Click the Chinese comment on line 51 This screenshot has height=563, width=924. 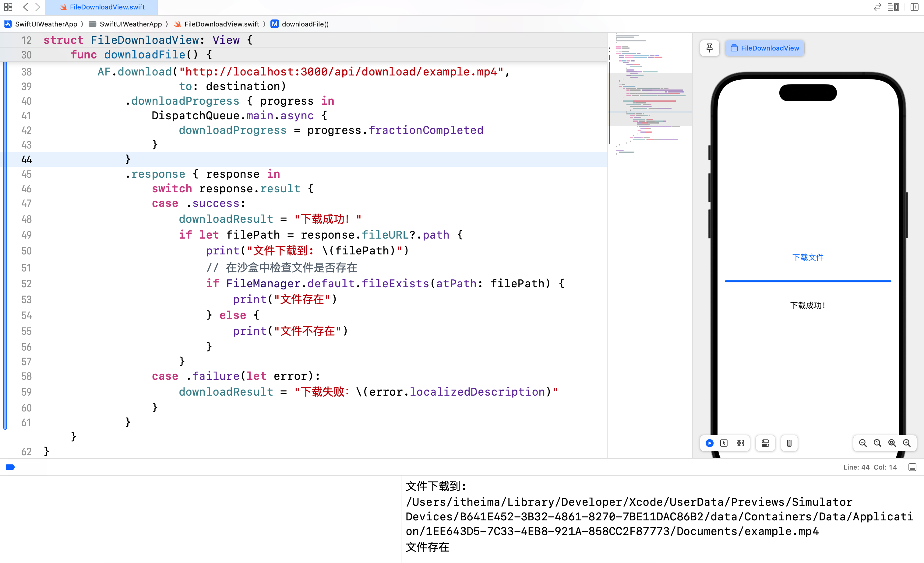[282, 268]
